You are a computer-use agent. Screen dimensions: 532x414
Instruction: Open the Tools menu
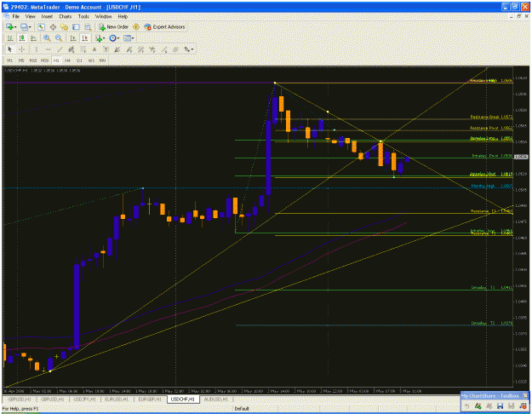(83, 16)
